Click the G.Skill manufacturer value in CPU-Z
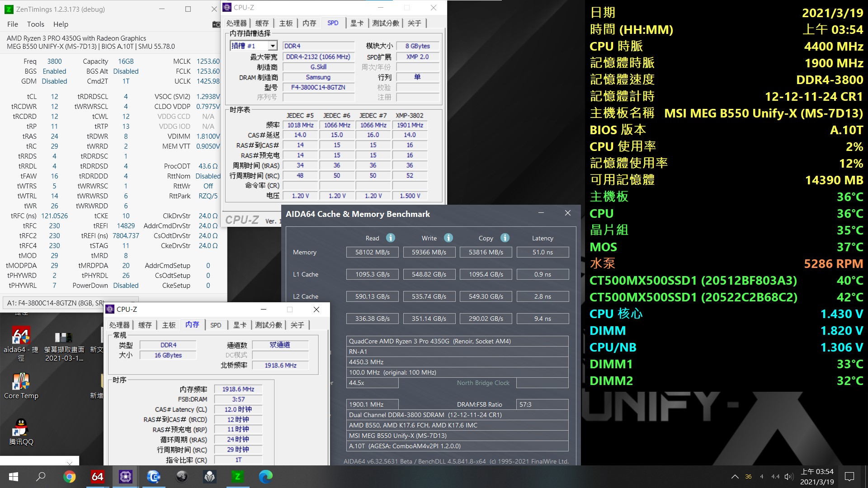The width and height of the screenshot is (868, 488). click(x=318, y=66)
